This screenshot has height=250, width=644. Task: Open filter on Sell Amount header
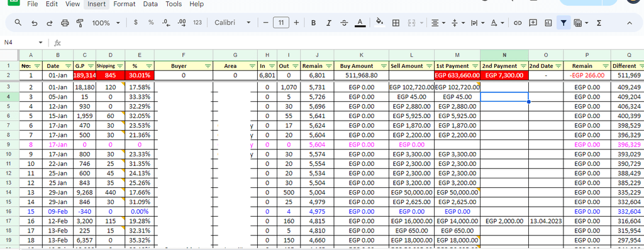coord(429,66)
